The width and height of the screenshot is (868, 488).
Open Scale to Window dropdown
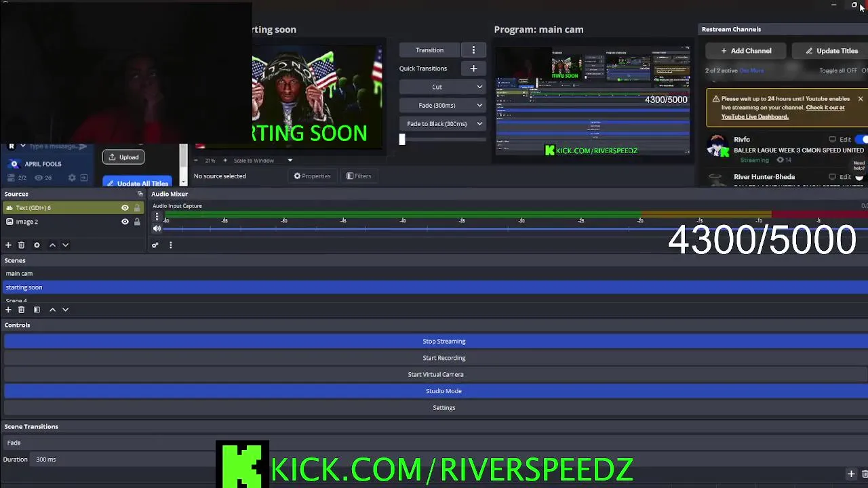(x=263, y=161)
